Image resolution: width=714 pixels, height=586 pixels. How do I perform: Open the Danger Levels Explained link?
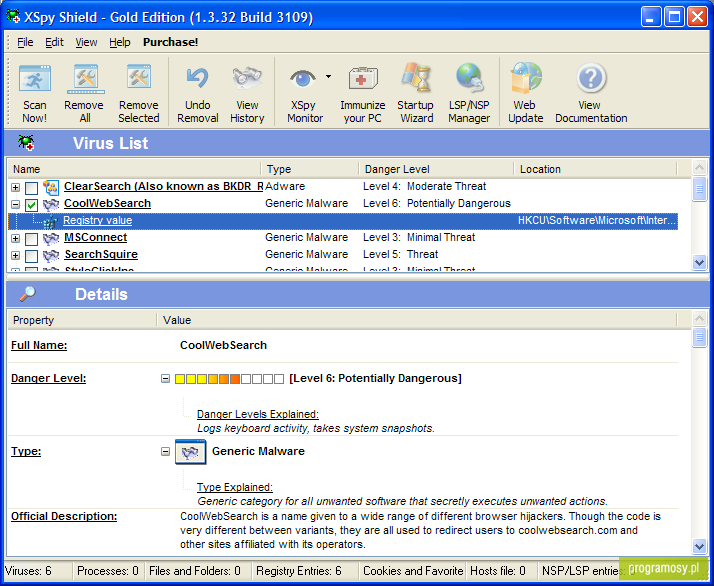tap(258, 414)
